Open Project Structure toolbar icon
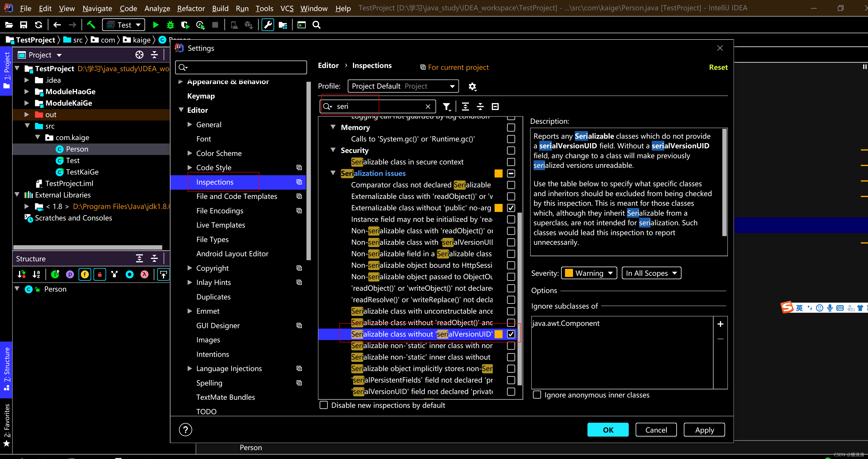 (x=283, y=25)
